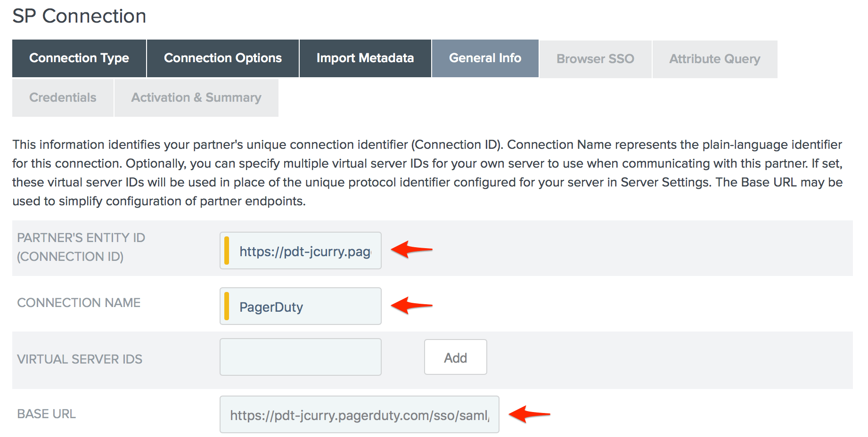
Task: Click the red arrow pointing at Base URL
Action: (529, 414)
